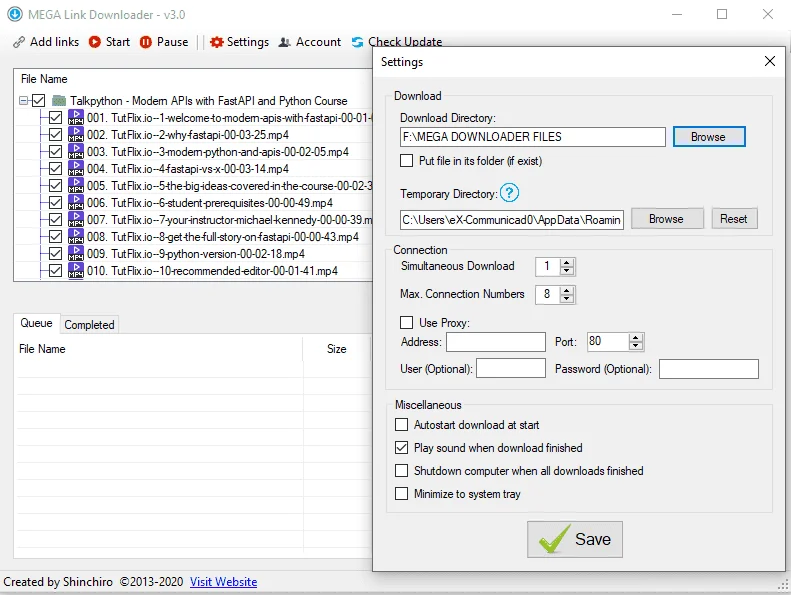Click the proxy Address field
This screenshot has width=791, height=595.
[496, 342]
